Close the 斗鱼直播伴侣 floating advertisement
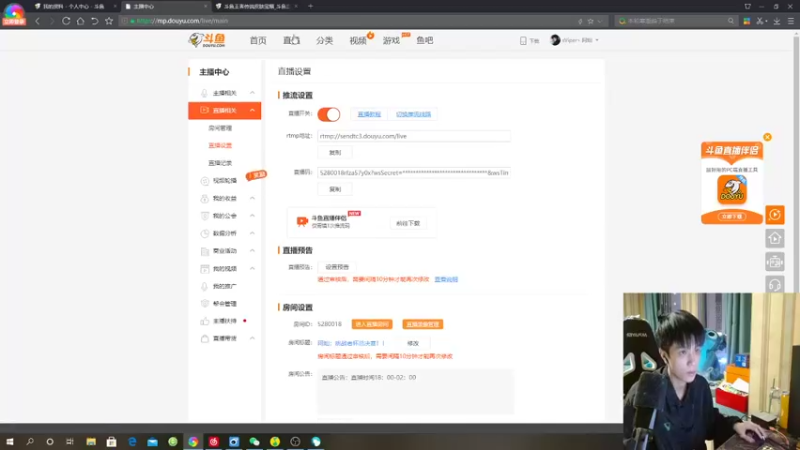The width and height of the screenshot is (800, 450). click(x=767, y=137)
